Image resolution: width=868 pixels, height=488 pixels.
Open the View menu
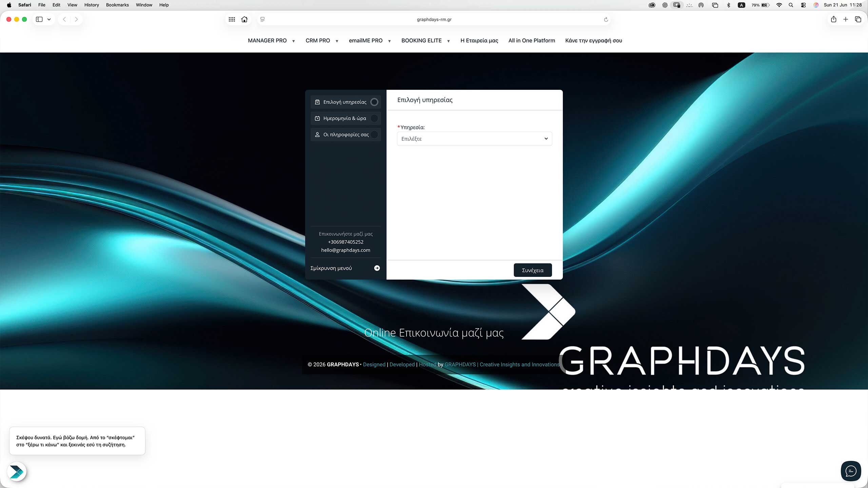(72, 5)
